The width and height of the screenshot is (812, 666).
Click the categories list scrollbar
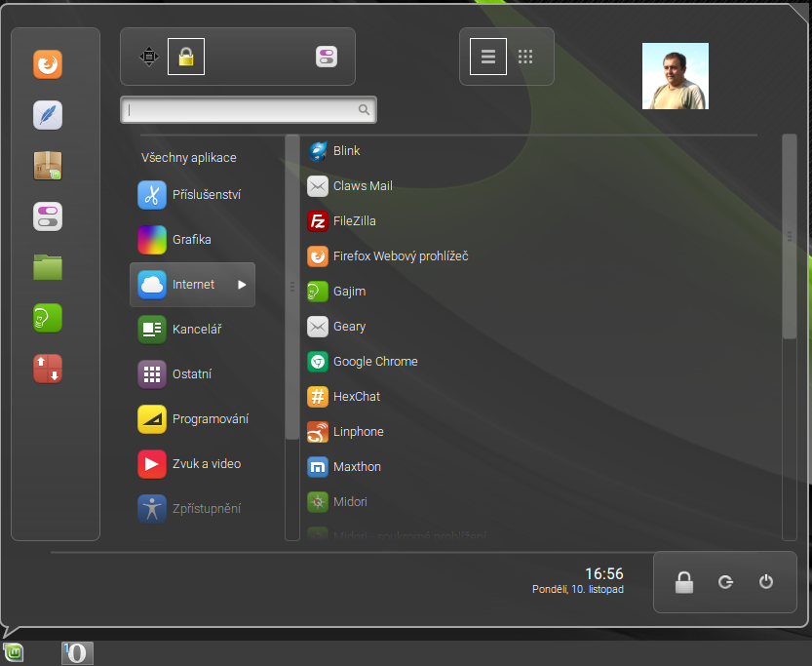click(x=292, y=287)
